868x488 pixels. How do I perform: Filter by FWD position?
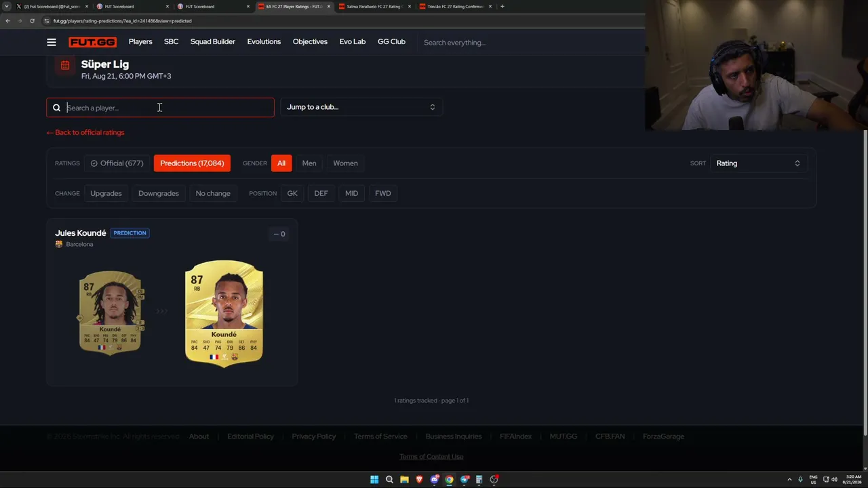(x=383, y=193)
